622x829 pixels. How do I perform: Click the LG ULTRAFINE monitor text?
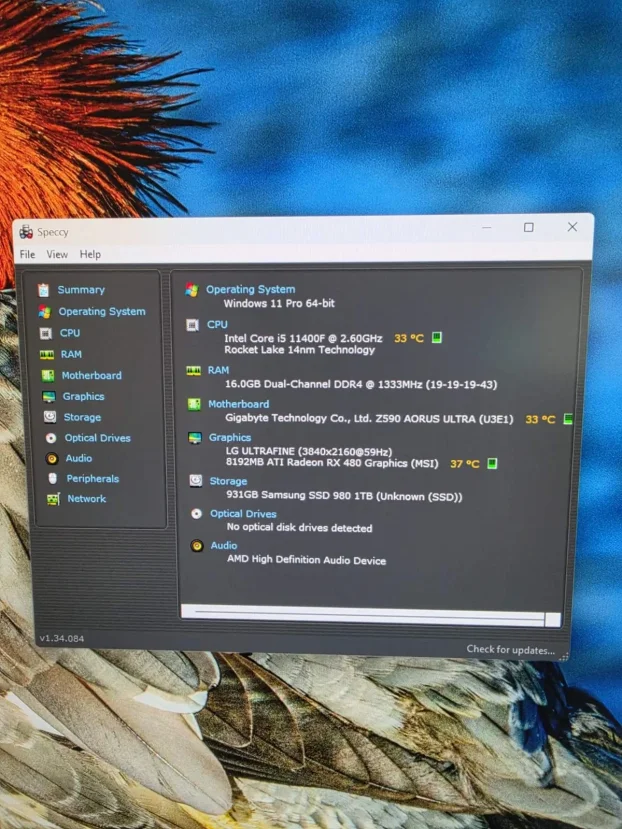(309, 452)
